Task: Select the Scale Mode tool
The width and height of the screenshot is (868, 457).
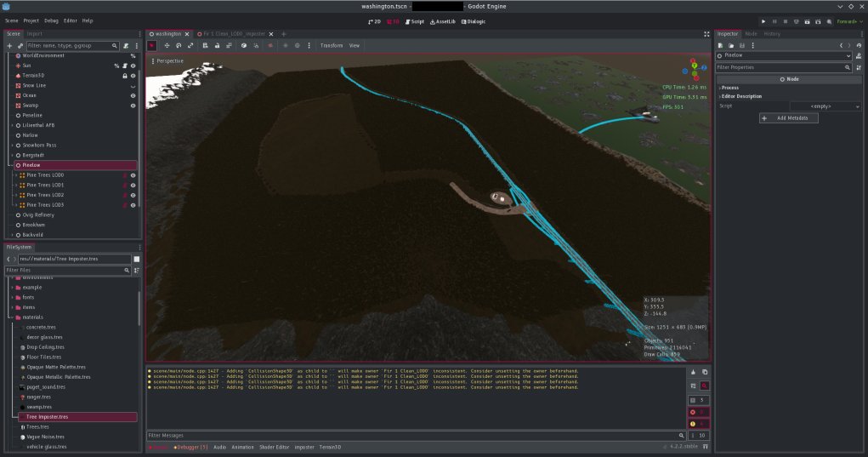Action: click(x=190, y=45)
